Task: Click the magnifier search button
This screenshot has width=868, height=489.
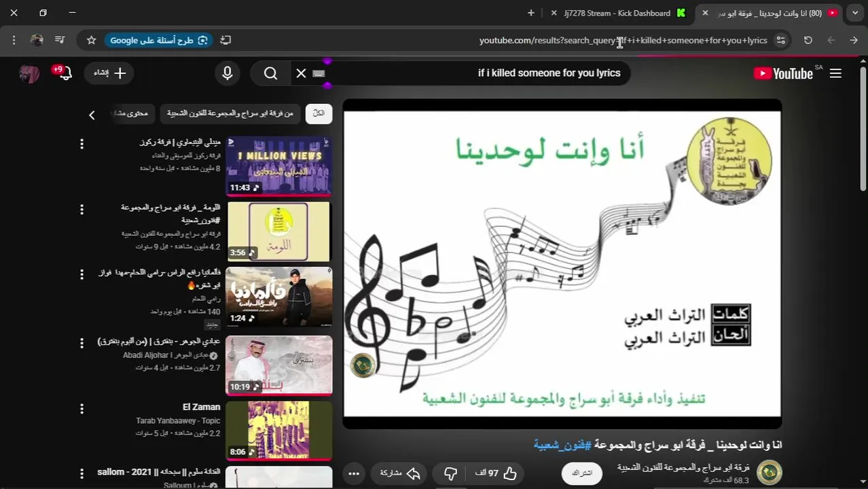Action: coord(271,73)
